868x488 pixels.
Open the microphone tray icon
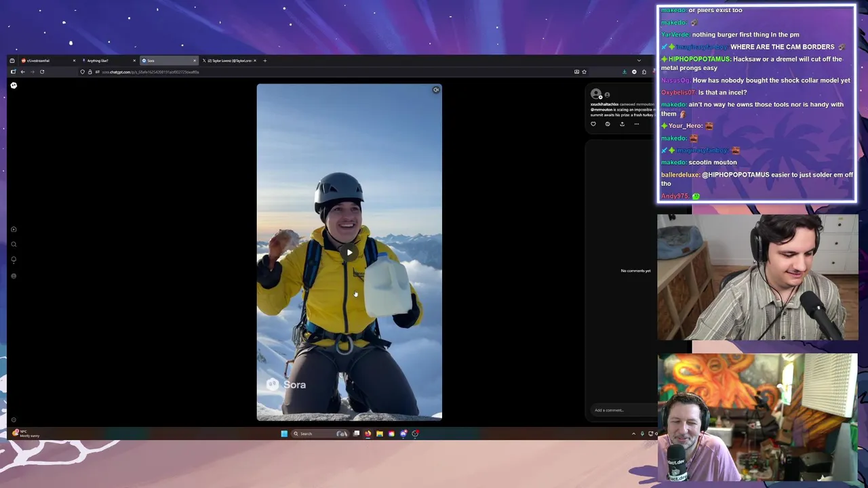(642, 434)
